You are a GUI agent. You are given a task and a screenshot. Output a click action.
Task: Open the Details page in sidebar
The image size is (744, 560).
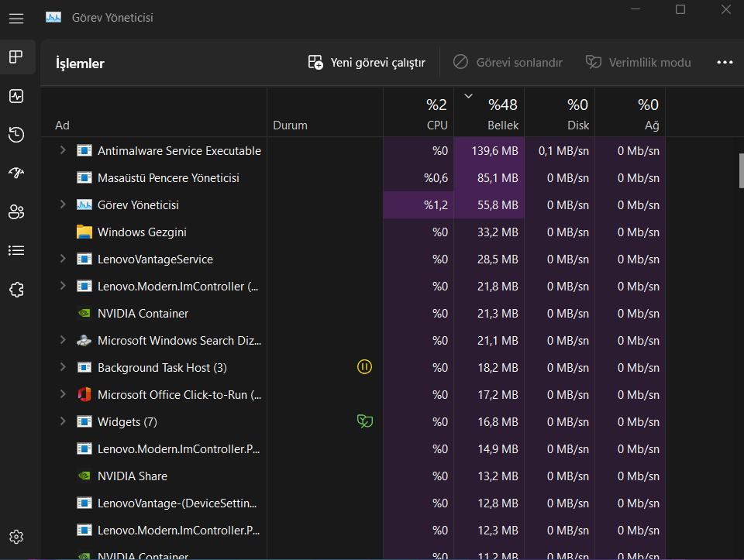coord(16,250)
